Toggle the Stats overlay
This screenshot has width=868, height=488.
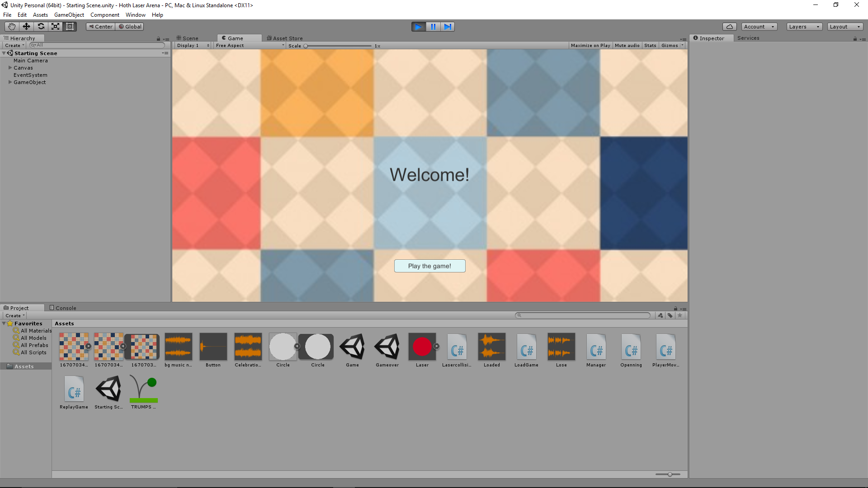650,46
